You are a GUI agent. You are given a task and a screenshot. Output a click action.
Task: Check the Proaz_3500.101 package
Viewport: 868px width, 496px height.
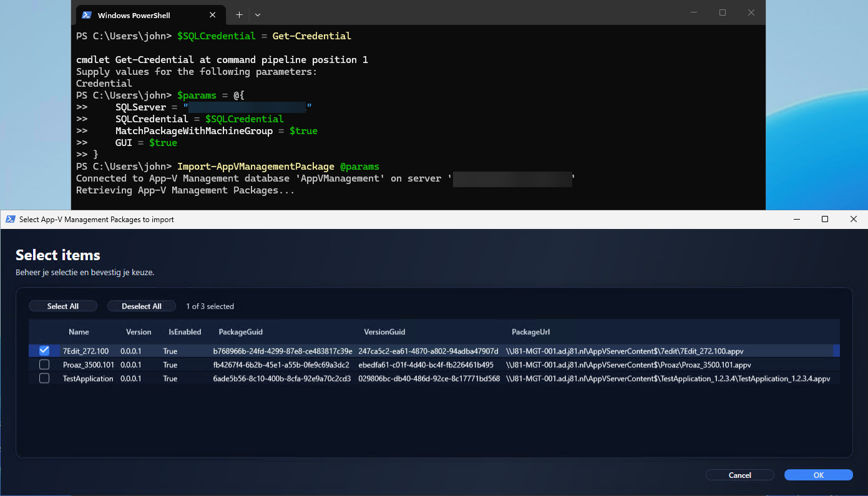(44, 364)
